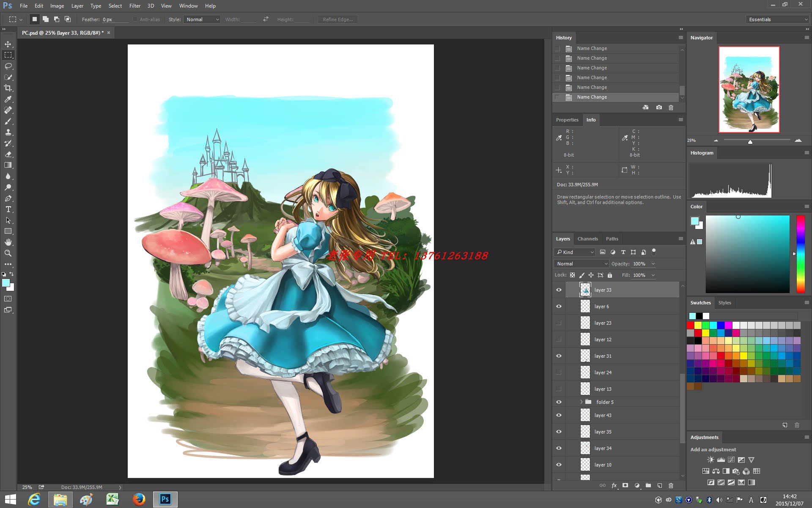Show layer 12 visibility
The image size is (812, 508).
coord(559,340)
